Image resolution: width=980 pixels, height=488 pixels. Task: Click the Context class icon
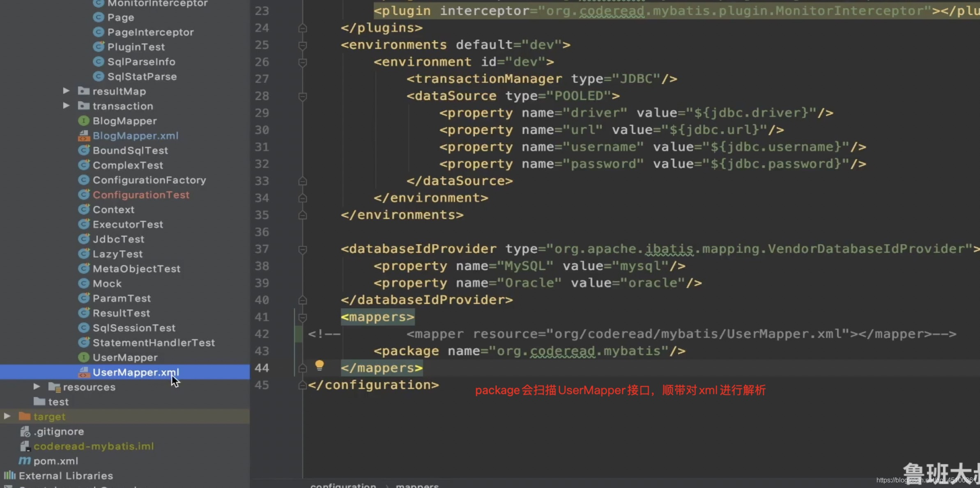pos(84,209)
